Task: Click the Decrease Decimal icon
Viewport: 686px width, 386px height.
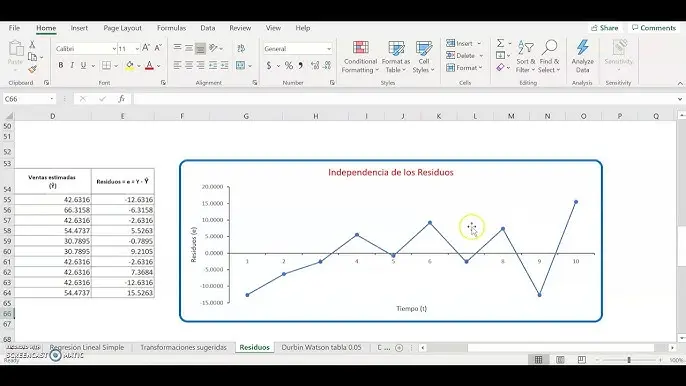Action: coord(327,66)
